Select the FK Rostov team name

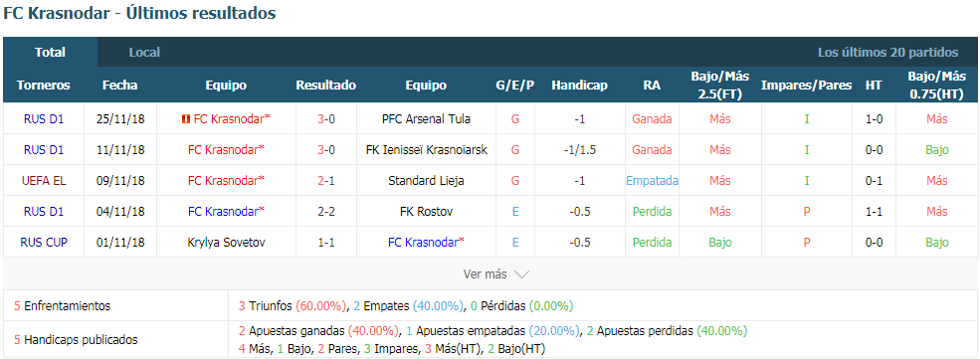426,212
